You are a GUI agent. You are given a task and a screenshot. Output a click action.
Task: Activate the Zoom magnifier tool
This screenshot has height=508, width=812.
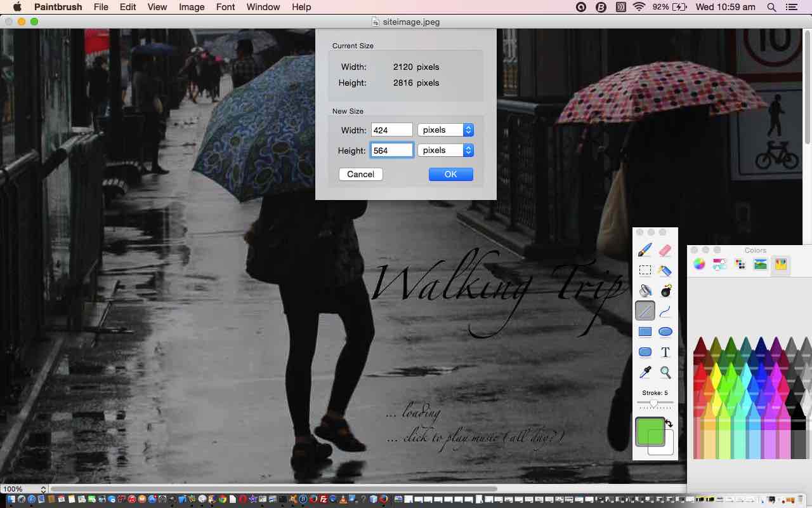click(x=665, y=372)
